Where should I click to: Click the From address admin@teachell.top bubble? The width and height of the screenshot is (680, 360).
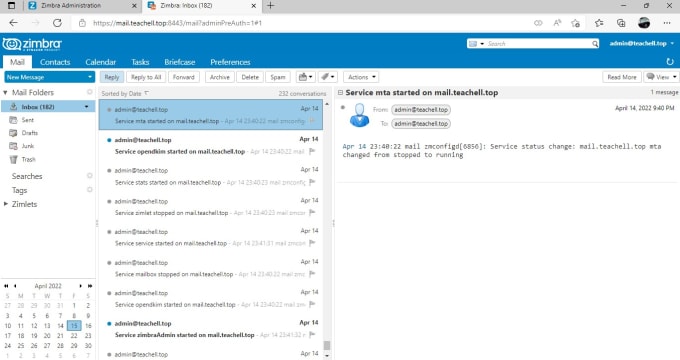pyautogui.click(x=421, y=110)
